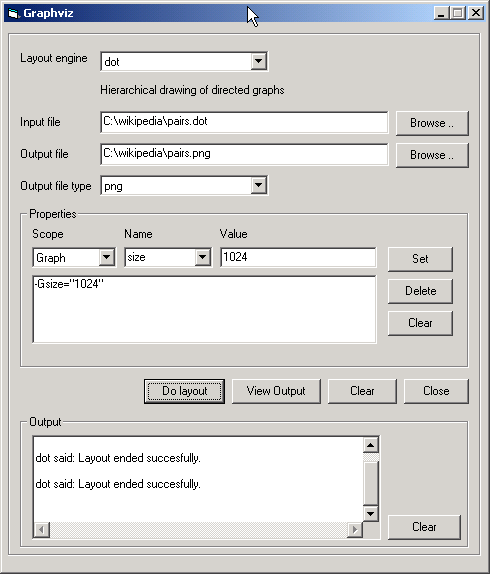490x574 pixels.
Task: Click the output scrollbar down arrow
Action: click(x=370, y=514)
